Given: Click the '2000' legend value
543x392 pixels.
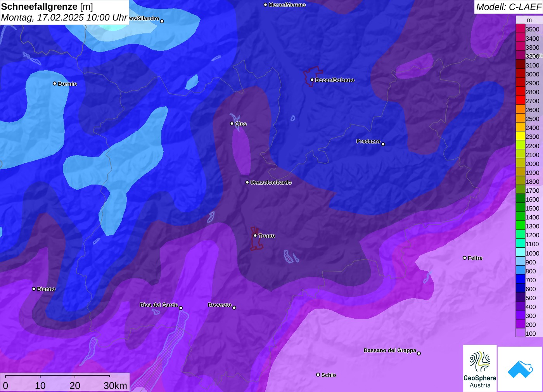Looking at the screenshot, I should pos(533,164).
